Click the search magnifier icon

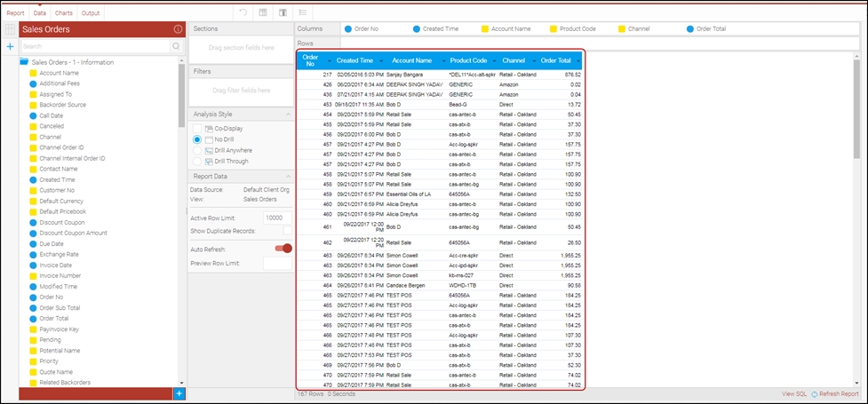176,46
